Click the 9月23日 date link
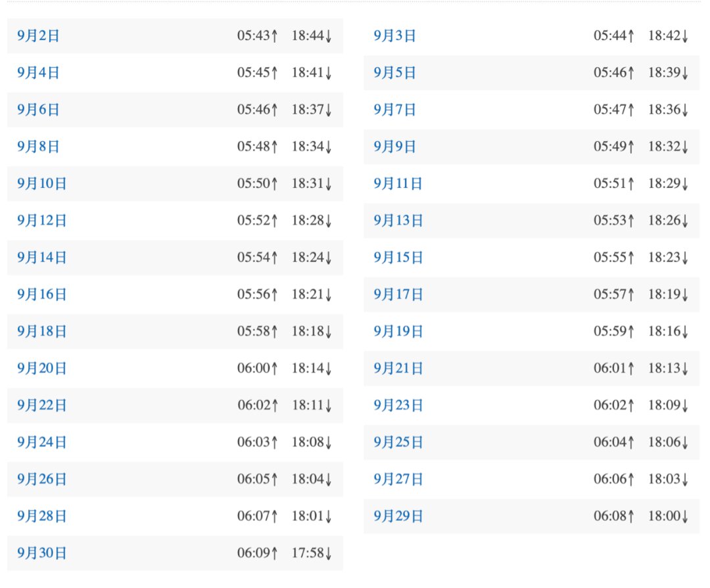This screenshot has height=588, width=710. click(x=398, y=405)
